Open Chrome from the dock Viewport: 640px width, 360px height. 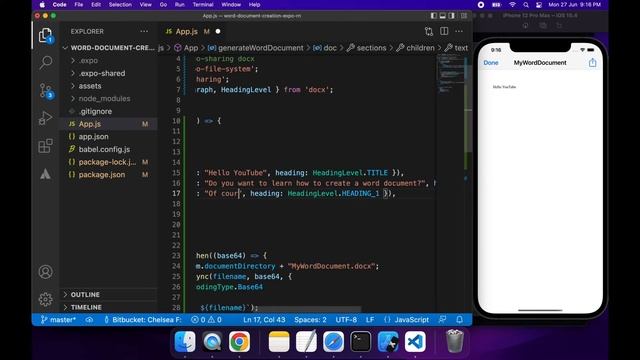point(239,341)
